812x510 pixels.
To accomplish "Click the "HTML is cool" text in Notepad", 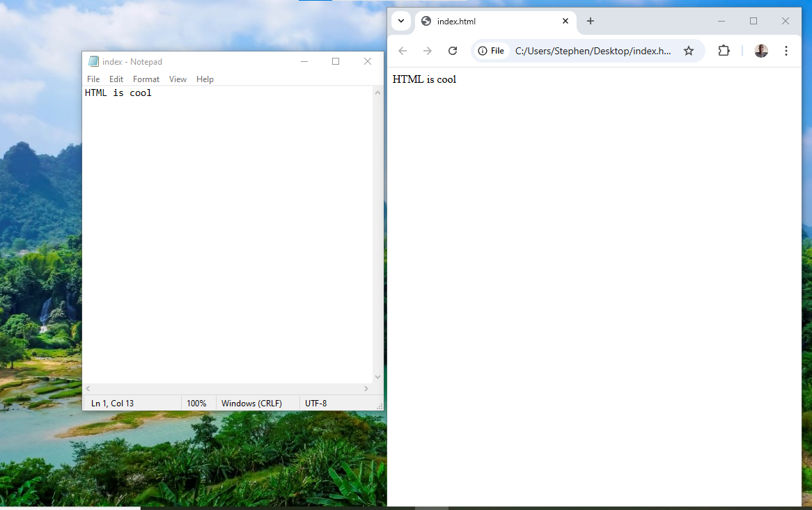I will coord(118,93).
